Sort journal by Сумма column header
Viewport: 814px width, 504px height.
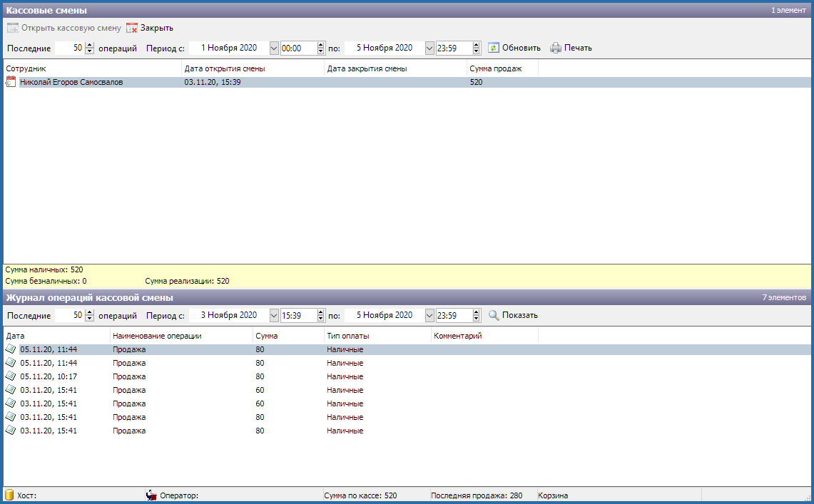(x=288, y=336)
